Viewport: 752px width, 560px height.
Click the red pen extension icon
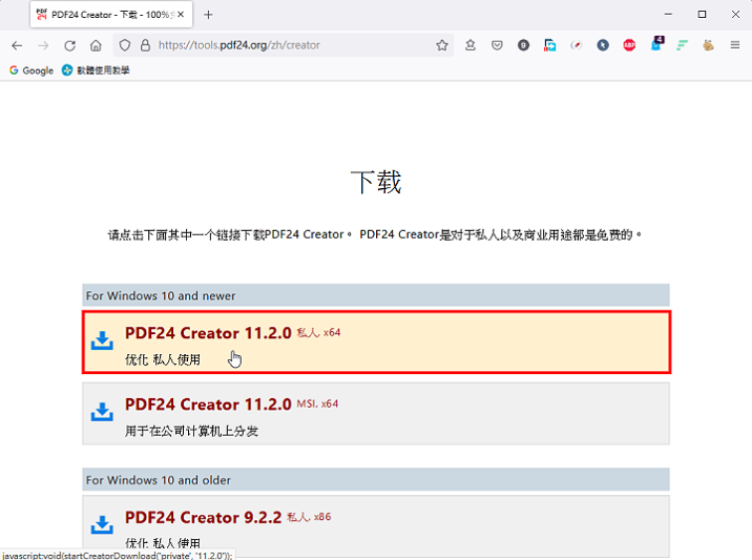pyautogui.click(x=576, y=46)
